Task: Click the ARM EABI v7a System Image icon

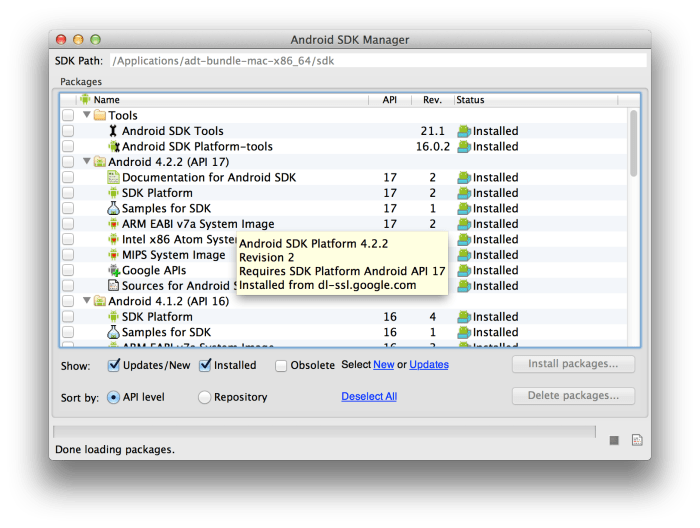Action: click(x=113, y=224)
